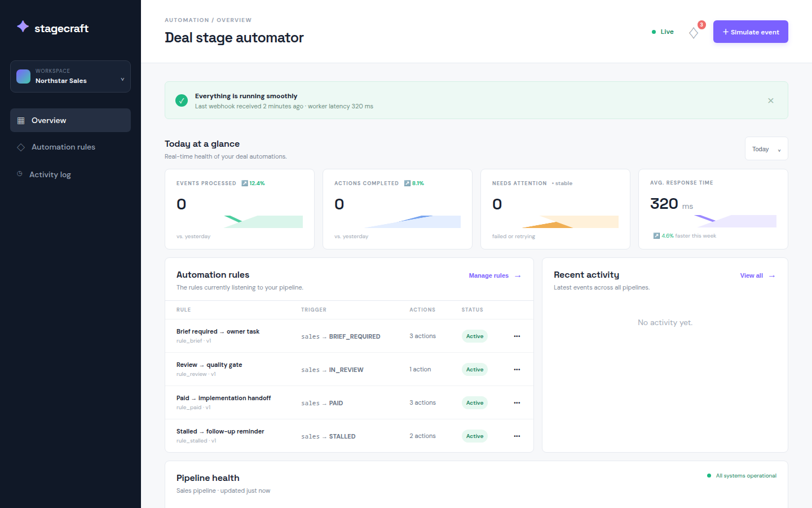Select Overview in the sidebar
This screenshot has width=812, height=508.
[x=70, y=120]
